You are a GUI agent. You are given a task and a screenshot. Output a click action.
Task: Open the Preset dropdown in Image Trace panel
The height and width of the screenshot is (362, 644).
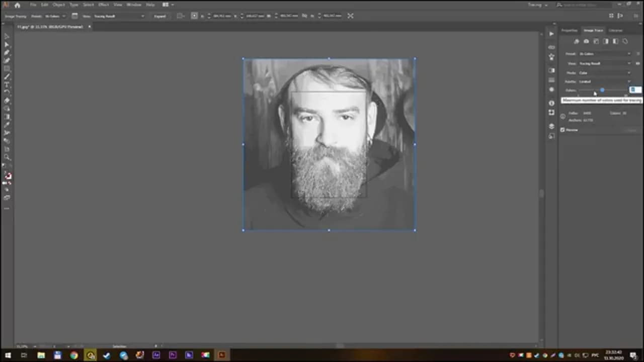(x=604, y=54)
